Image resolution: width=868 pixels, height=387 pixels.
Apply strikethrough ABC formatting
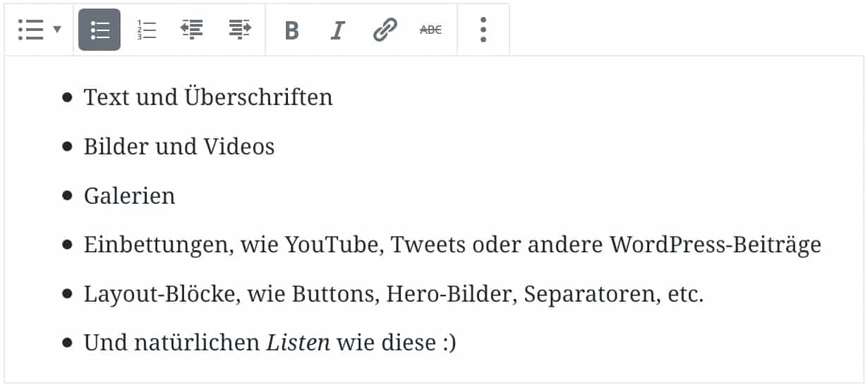pyautogui.click(x=430, y=30)
